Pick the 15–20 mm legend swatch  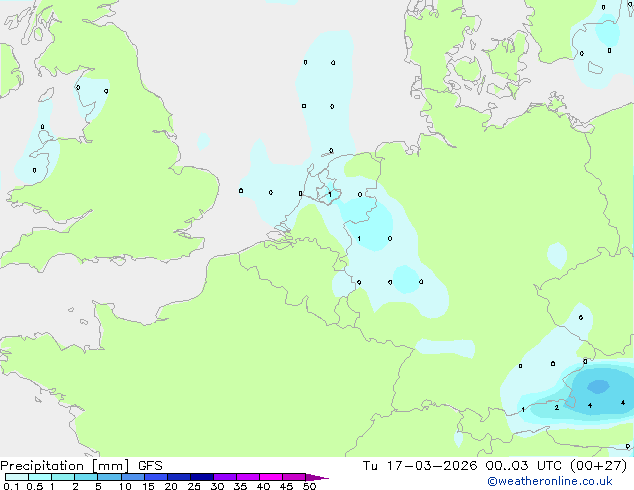[155, 477]
